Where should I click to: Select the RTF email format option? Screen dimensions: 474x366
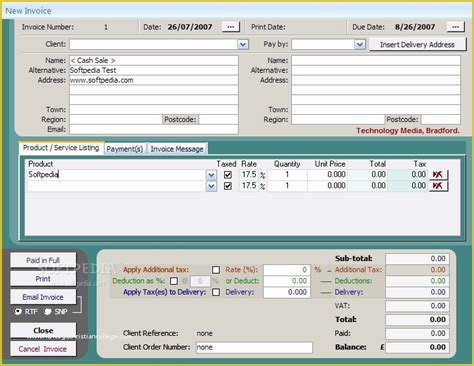(x=18, y=311)
